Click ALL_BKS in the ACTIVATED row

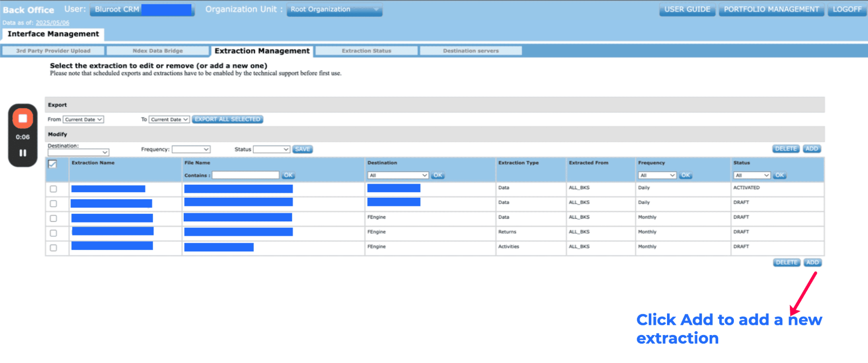(579, 188)
